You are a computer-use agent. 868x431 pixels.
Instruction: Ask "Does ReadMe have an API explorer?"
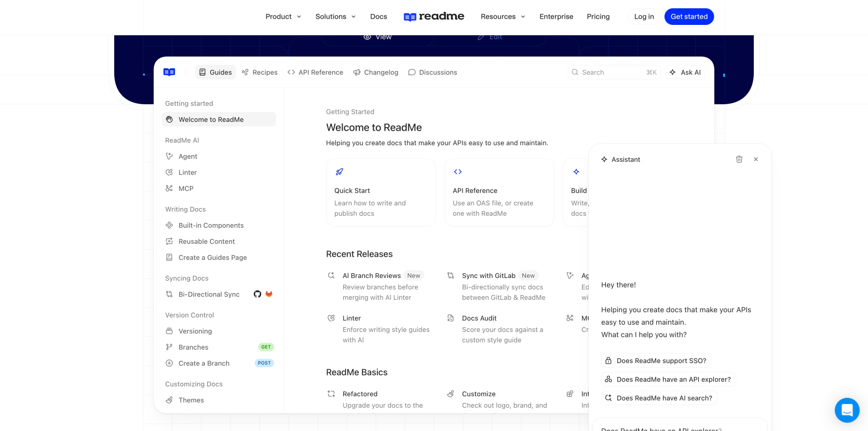[669, 379]
